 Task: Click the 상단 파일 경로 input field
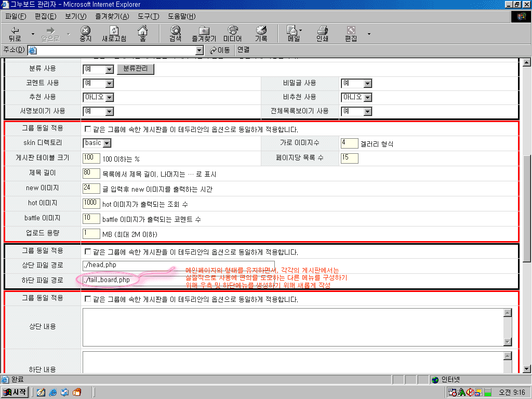coord(177,265)
